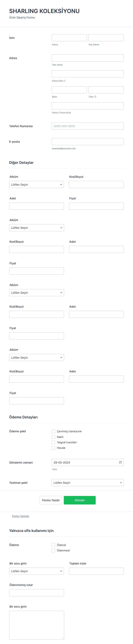Check the Ödenmedi office option
The height and width of the screenshot is (644, 133).
coord(53,550)
